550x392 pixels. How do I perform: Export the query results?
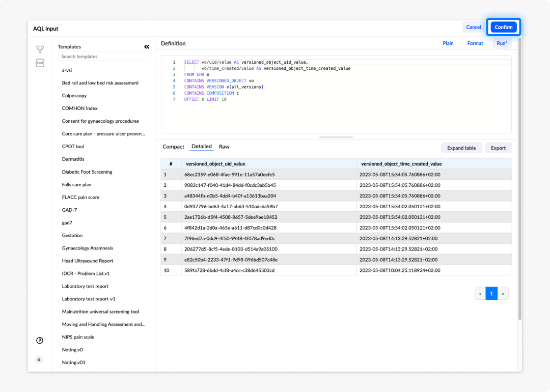(498, 148)
